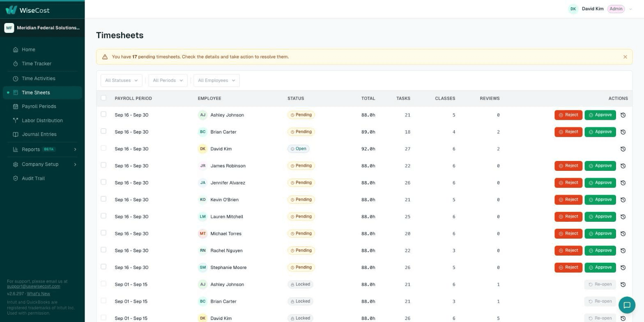Check the Michael Torres row checkbox

103,233
